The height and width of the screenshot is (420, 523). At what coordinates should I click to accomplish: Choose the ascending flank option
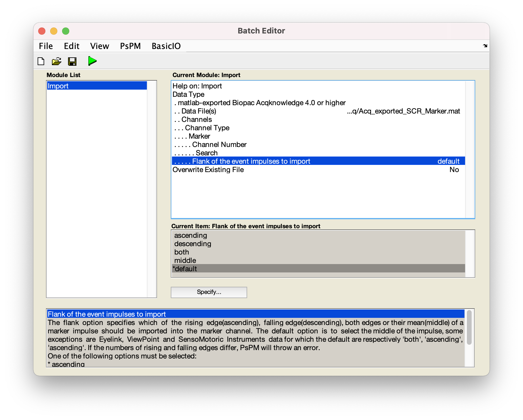190,235
